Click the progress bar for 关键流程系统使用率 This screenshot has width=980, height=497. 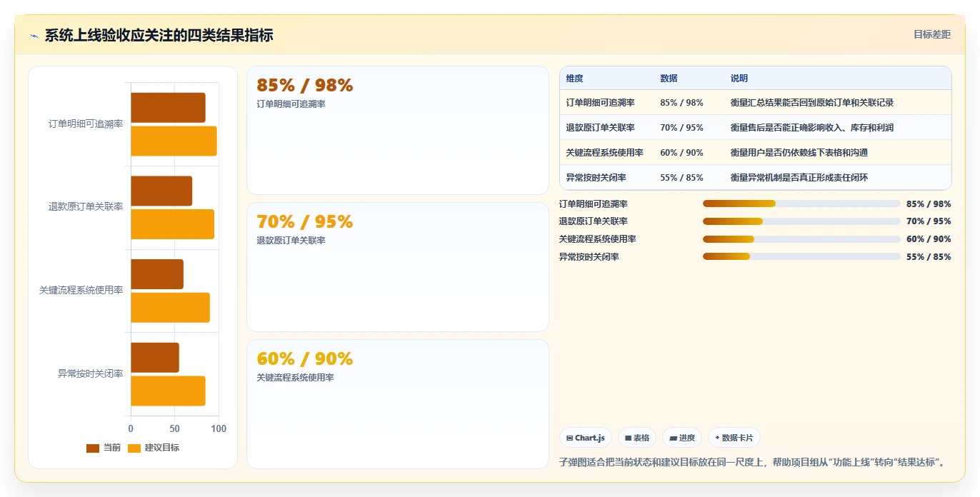[801, 239]
